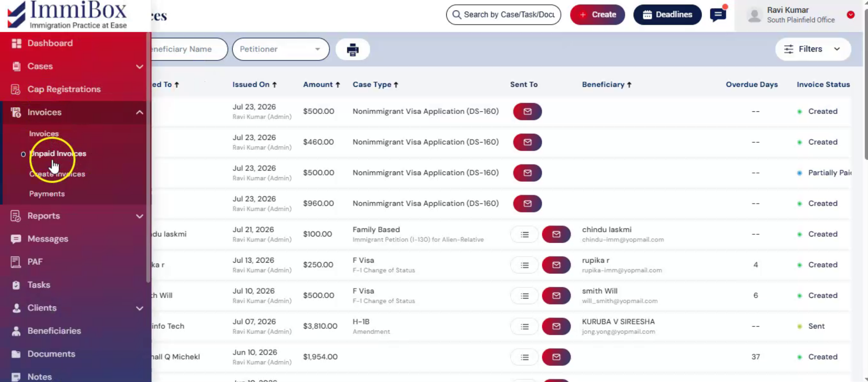Expand the Cases sidebar chevron
This screenshot has height=382, width=868.
[140, 67]
